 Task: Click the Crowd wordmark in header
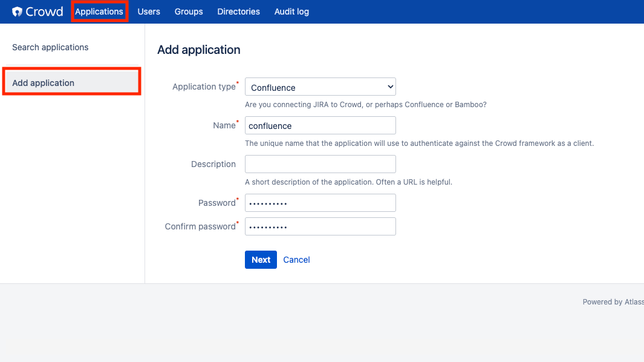point(44,12)
